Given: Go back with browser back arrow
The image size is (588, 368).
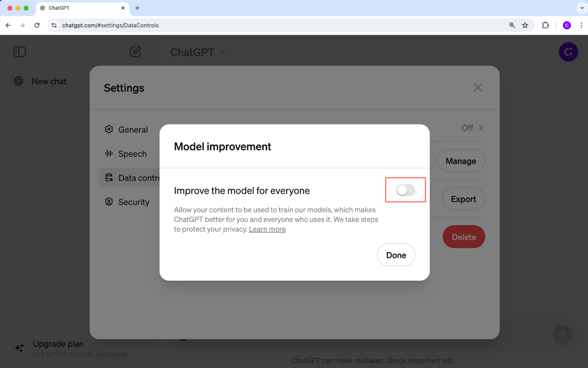Looking at the screenshot, I should click(x=8, y=26).
